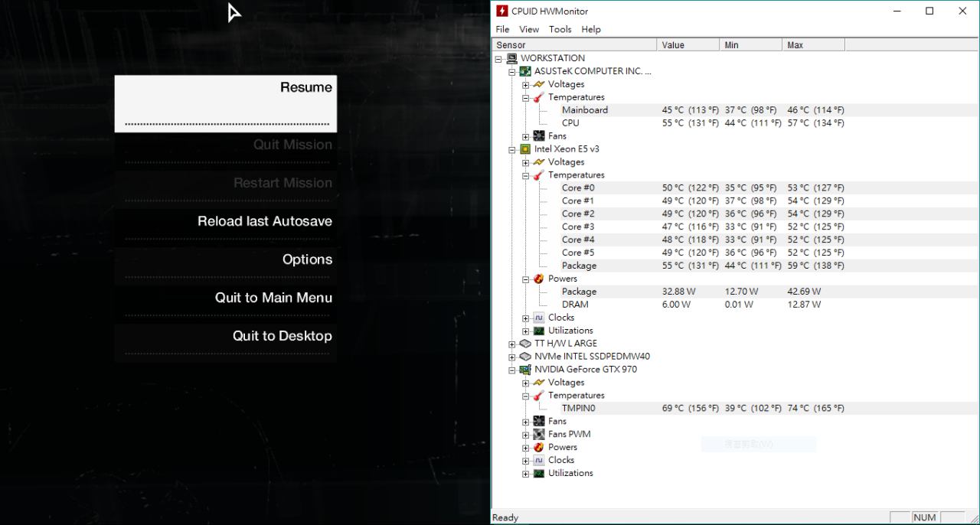Open Options in the game pause menu
980x525 pixels.
click(226, 266)
